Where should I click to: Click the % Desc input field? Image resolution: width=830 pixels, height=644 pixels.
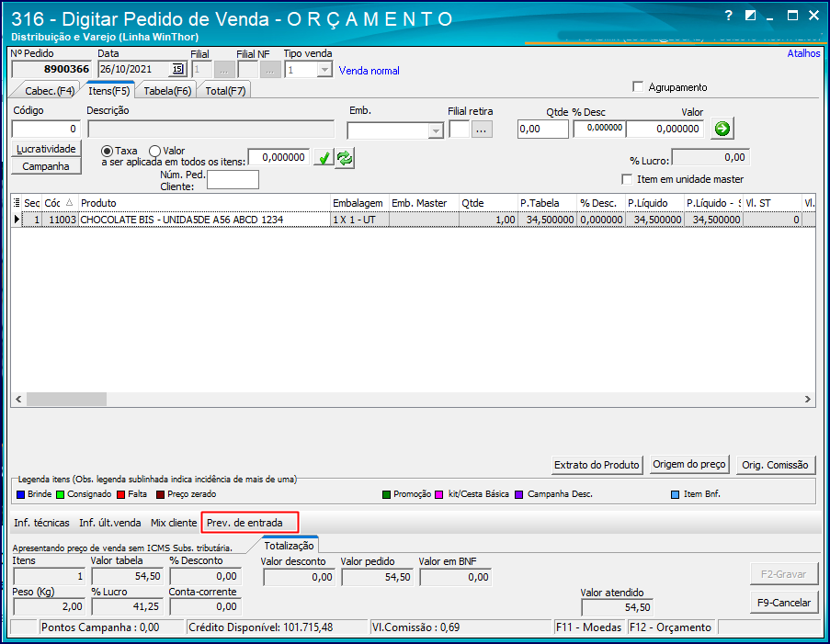599,128
